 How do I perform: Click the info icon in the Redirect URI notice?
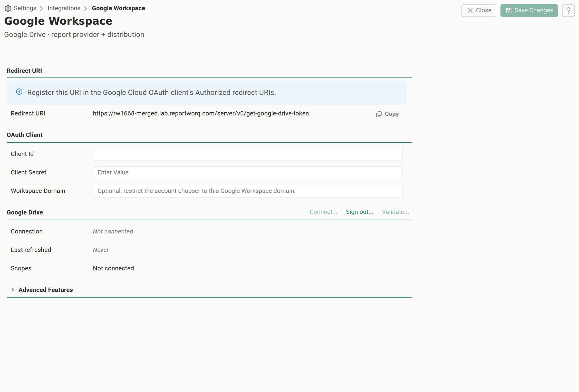click(x=19, y=92)
